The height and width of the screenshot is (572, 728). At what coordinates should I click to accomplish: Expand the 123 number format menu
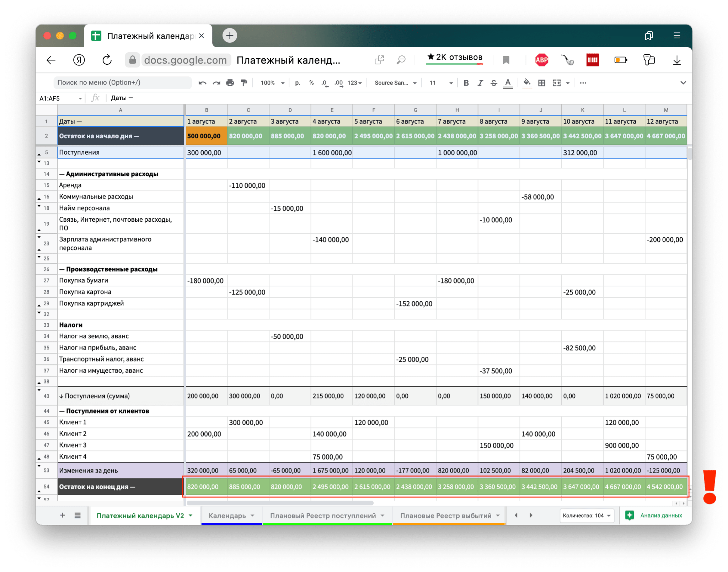click(x=354, y=83)
